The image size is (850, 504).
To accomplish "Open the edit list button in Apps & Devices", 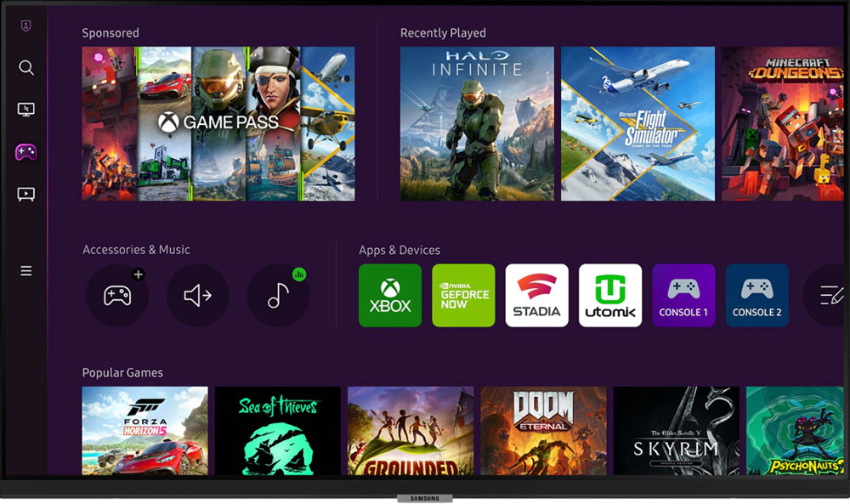I will click(825, 296).
